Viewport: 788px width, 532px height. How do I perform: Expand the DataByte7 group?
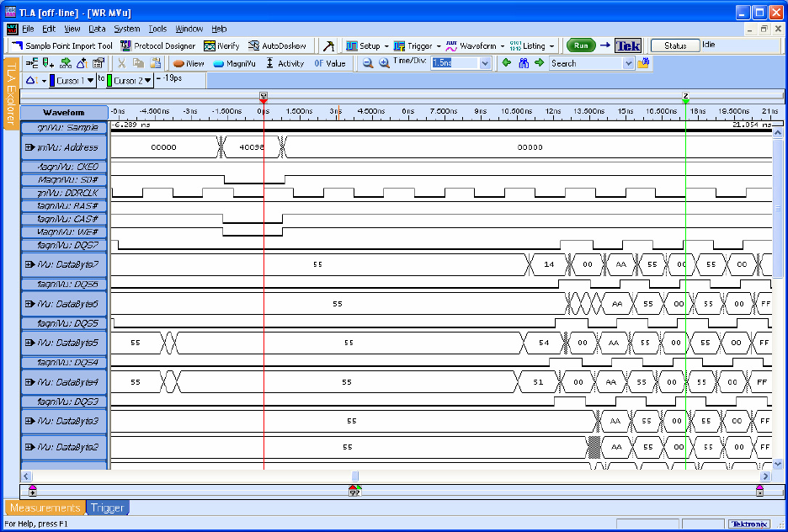pyautogui.click(x=29, y=264)
